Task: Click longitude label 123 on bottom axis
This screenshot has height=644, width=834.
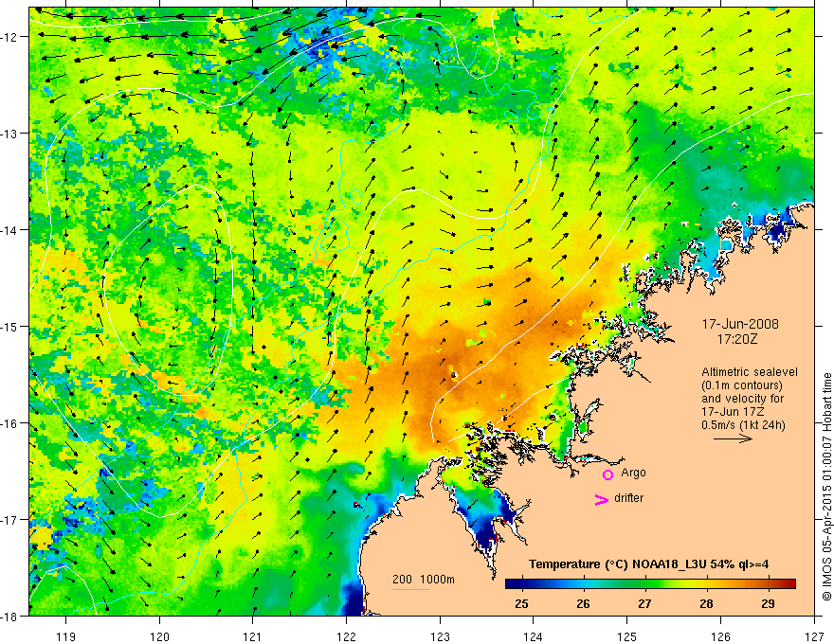Action: pyautogui.click(x=440, y=636)
